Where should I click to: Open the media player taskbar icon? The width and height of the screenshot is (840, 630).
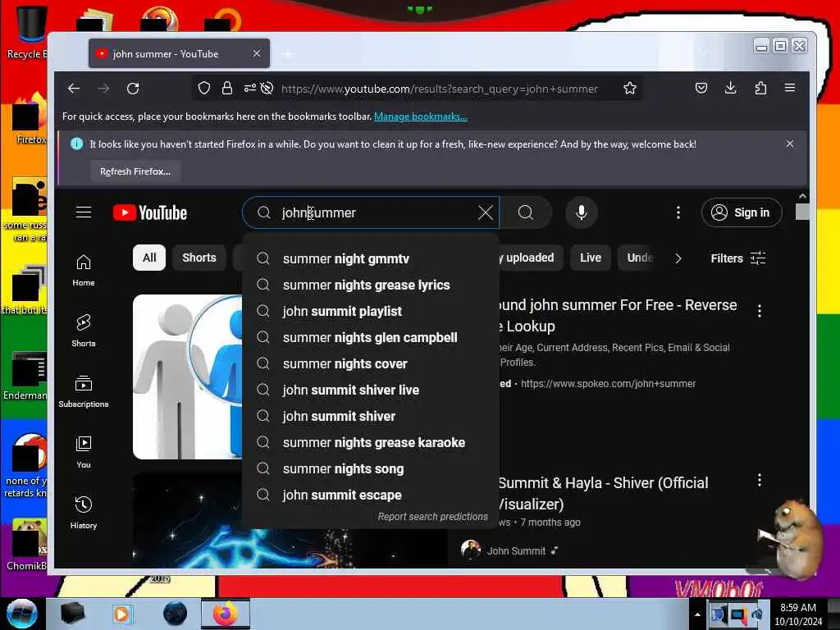121,614
